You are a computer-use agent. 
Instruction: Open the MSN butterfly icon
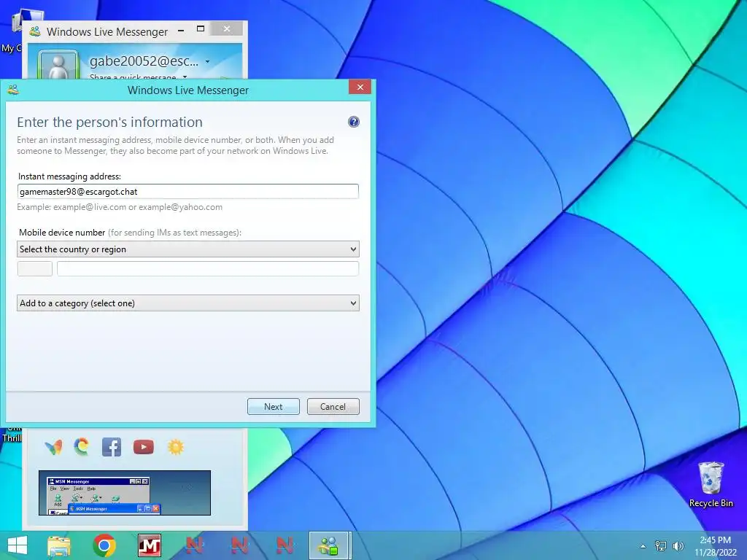click(x=54, y=447)
